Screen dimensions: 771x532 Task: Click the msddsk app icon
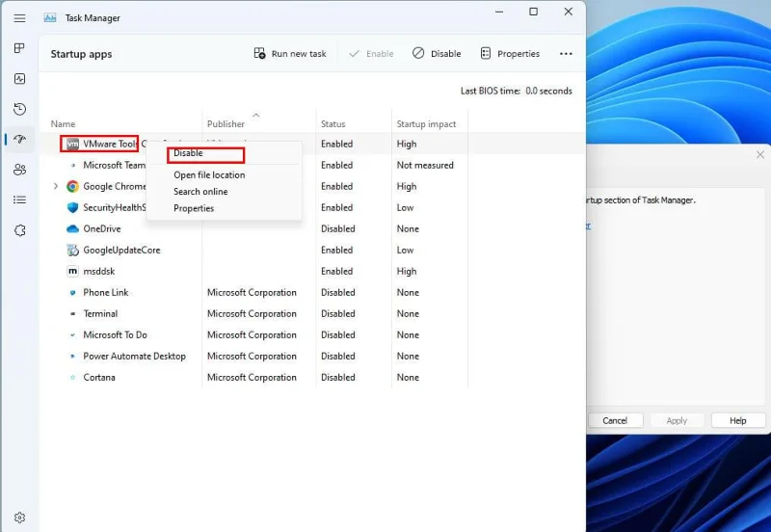[73, 271]
